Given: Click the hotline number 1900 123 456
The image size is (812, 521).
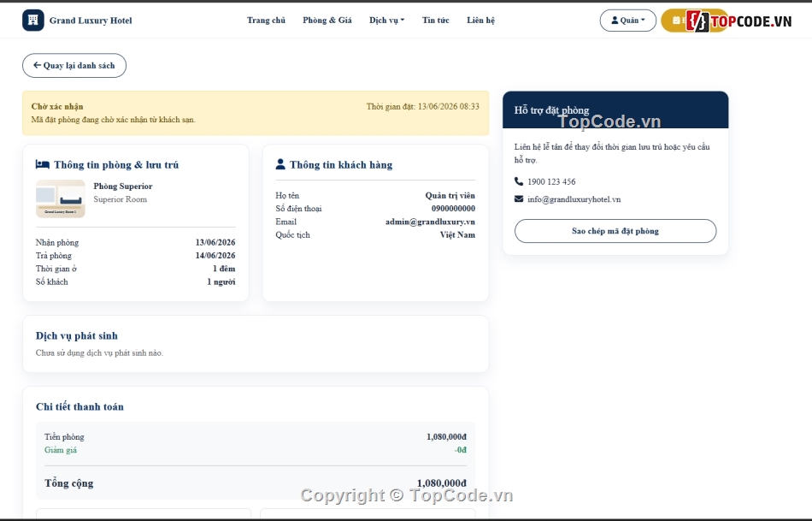Looking at the screenshot, I should 551,181.
